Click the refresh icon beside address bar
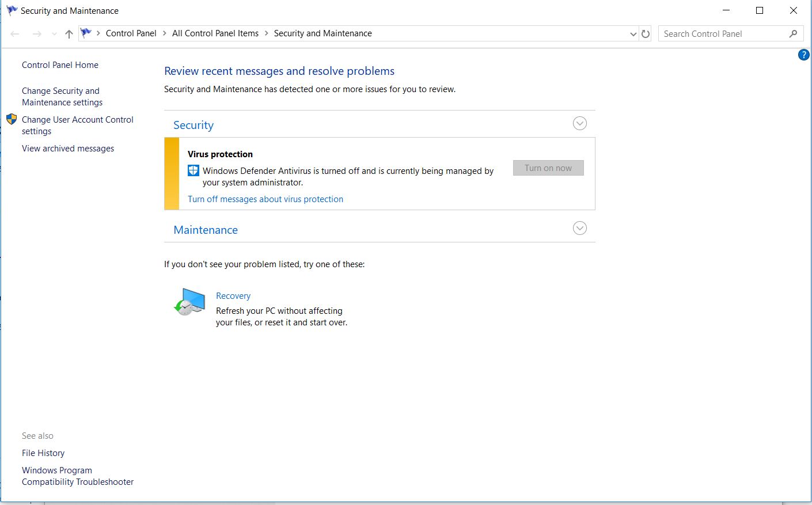This screenshot has width=812, height=505. (646, 34)
